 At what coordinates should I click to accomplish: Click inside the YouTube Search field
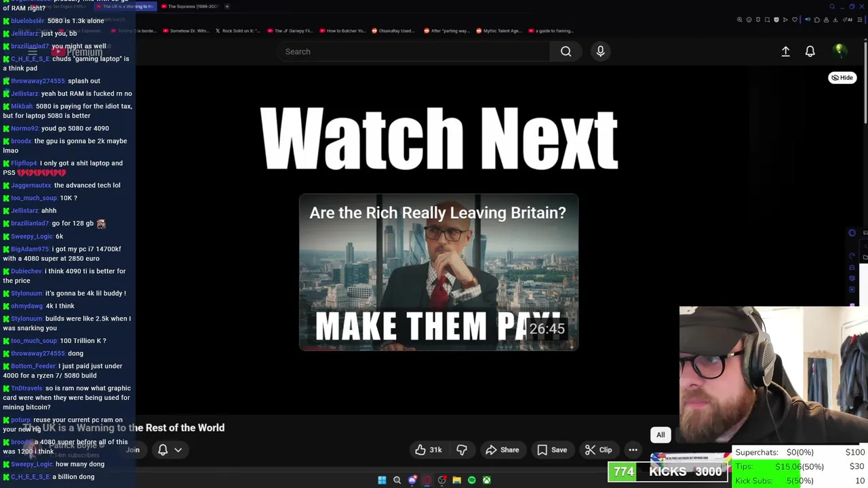click(x=414, y=52)
